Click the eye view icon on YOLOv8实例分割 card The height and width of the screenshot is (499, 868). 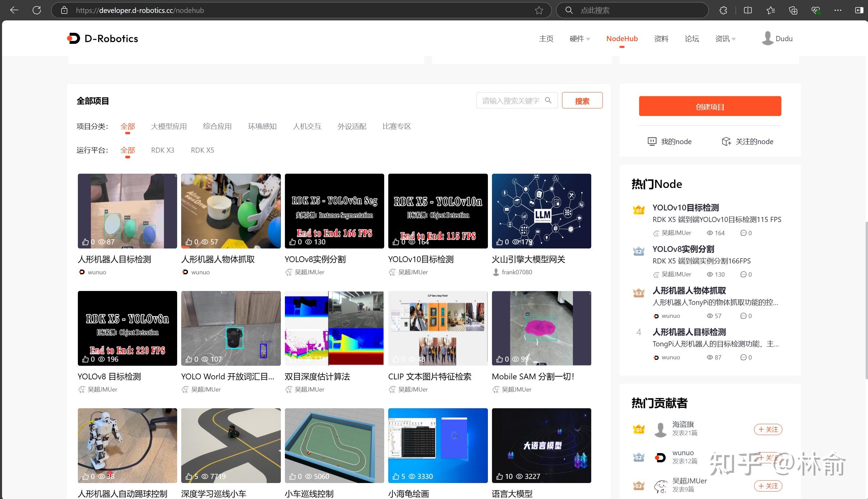pos(309,242)
